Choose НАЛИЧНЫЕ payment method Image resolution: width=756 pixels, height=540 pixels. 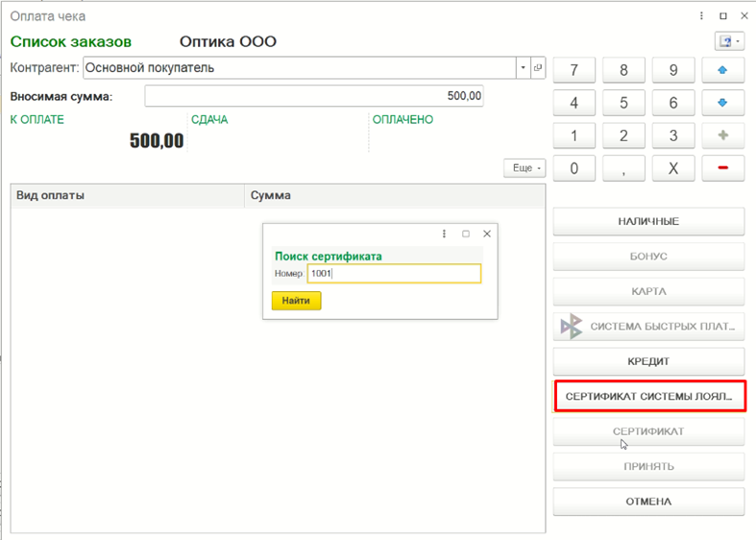click(x=648, y=221)
